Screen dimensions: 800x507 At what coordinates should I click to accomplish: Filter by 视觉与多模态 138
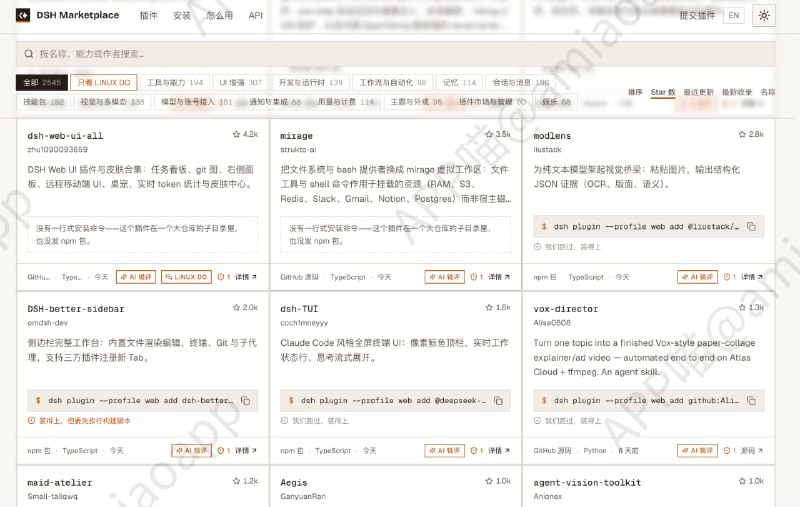(x=112, y=102)
